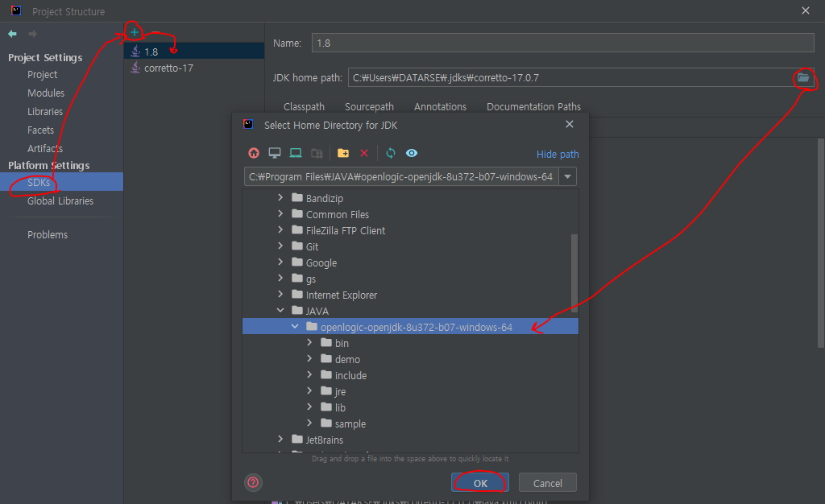This screenshot has width=825, height=504.
Task: Expand the lib folder chevron
Action: (309, 407)
